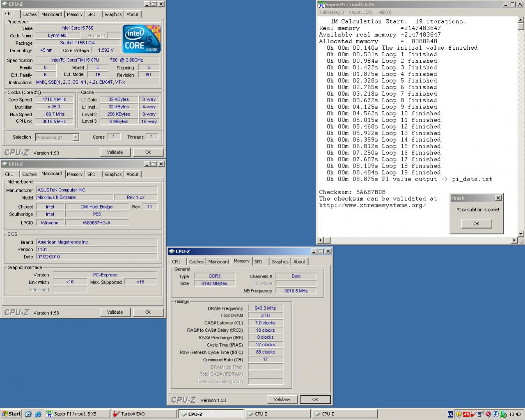The width and height of the screenshot is (525, 420).
Task: Click Super PI horizontal scrollbar left arrow
Action: (321, 240)
